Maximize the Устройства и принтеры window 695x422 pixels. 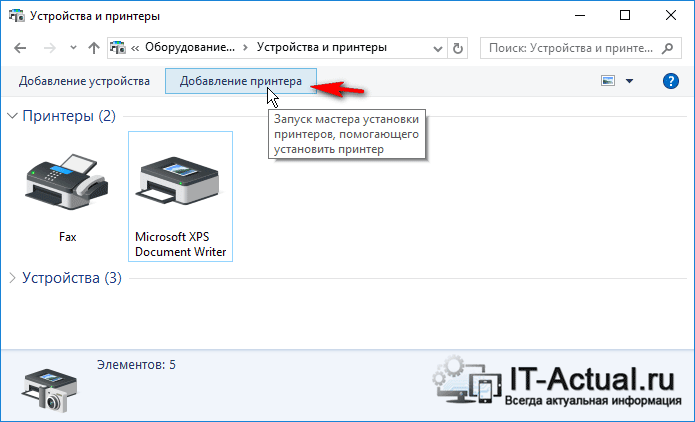[625, 16]
